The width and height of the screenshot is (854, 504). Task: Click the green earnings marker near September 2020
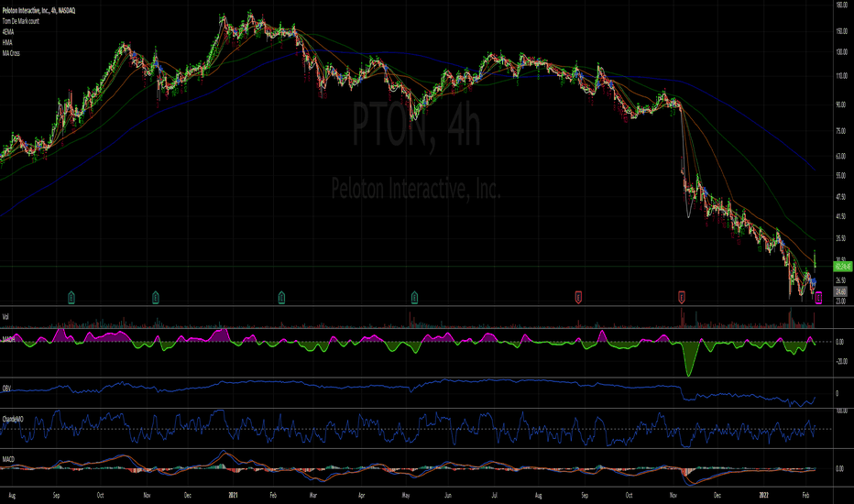(71, 298)
